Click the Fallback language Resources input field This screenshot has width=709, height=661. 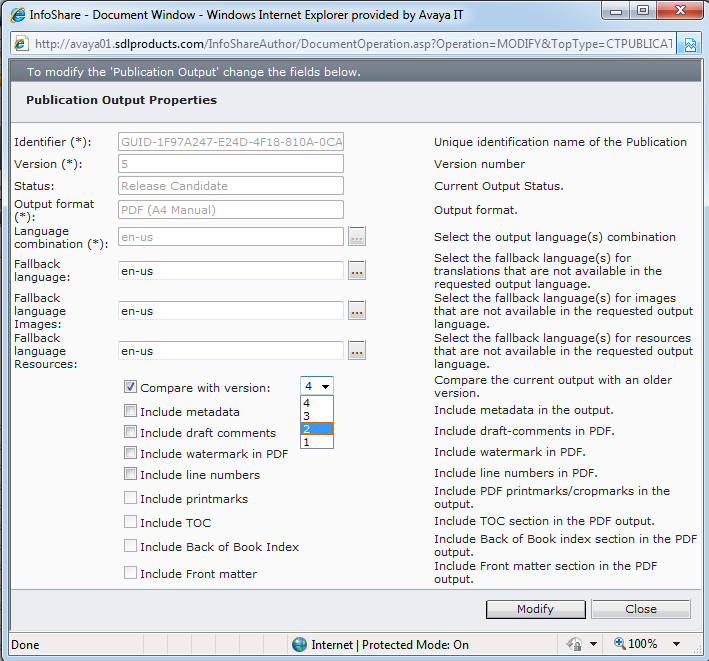click(x=231, y=350)
